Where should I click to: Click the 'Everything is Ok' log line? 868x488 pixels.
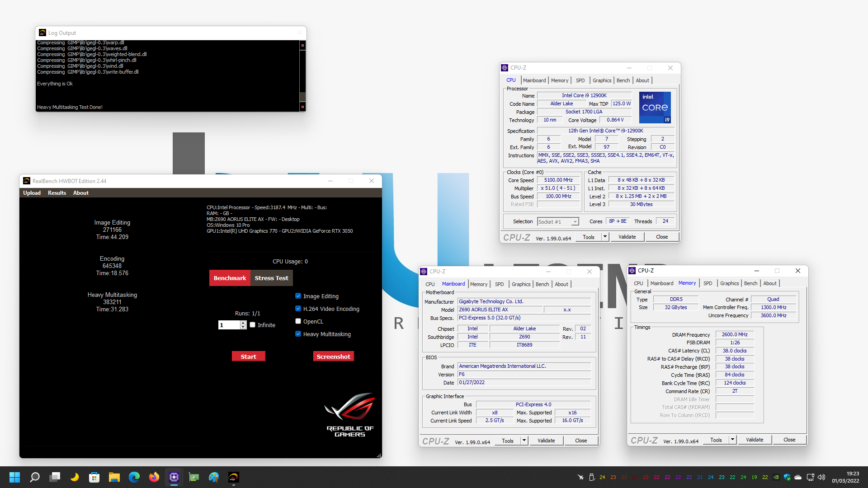click(55, 84)
